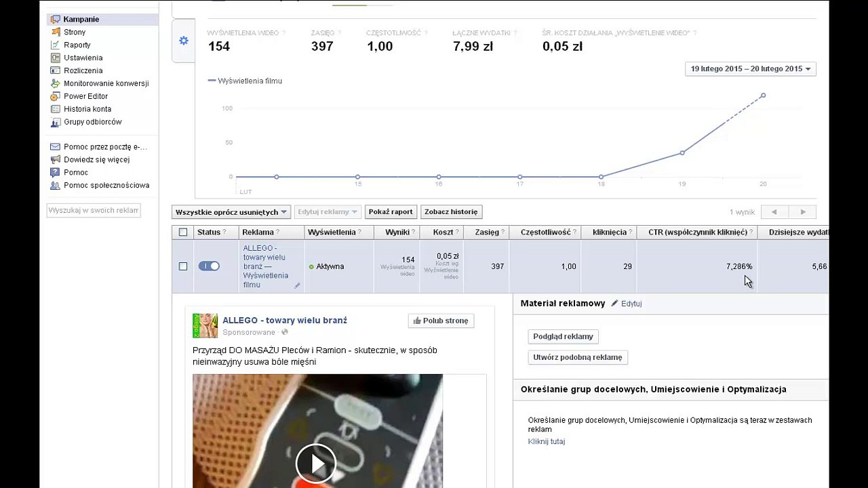Click the question mark in Zasięg column header
Viewport: 868px width, 488px height.
504,232
